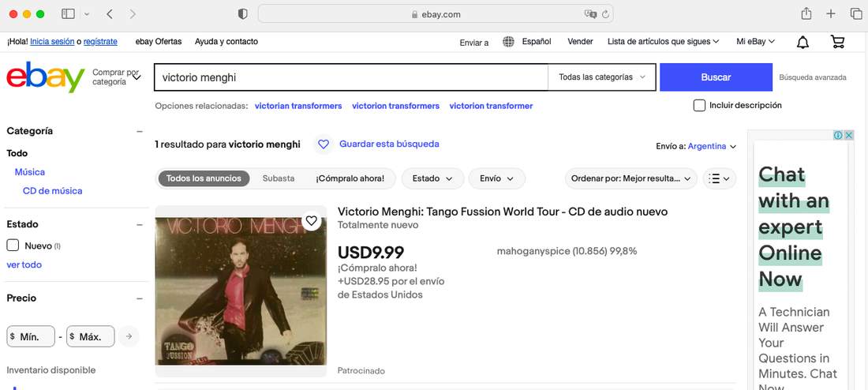Click the Safari address bar
Image resolution: width=868 pixels, height=390 pixels.
pos(436,14)
